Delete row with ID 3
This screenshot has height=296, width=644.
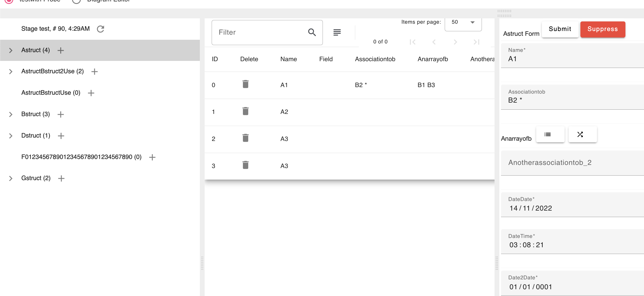245,165
